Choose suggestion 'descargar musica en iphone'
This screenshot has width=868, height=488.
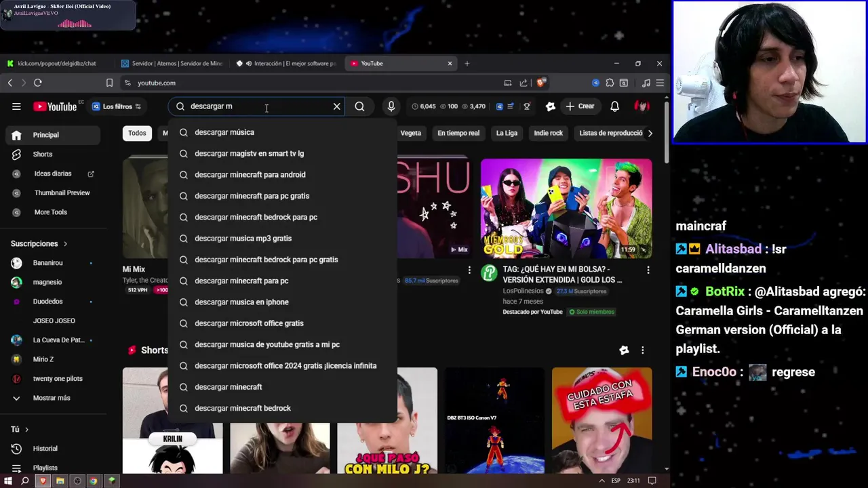click(x=282, y=302)
